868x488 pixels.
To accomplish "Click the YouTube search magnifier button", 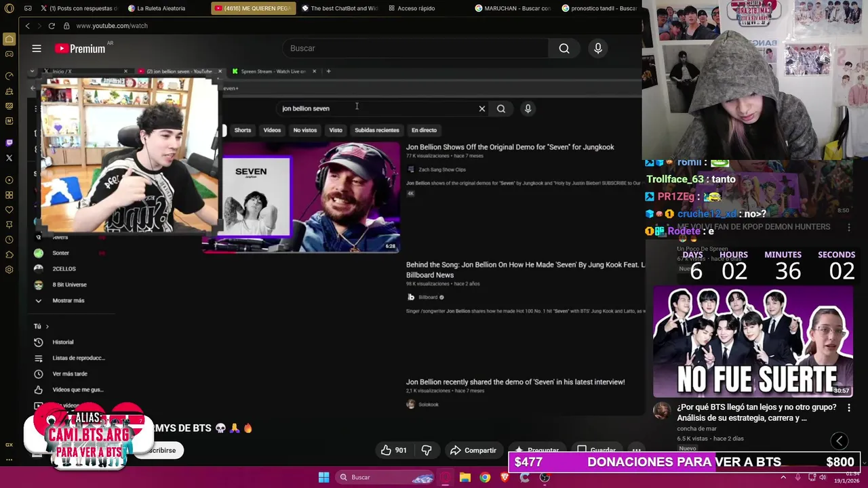I will (564, 48).
